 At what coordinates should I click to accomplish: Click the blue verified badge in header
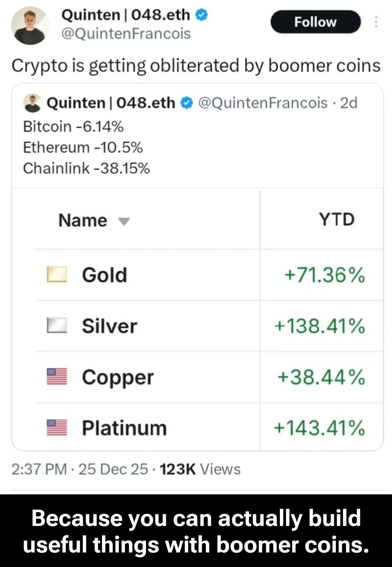[x=202, y=15]
